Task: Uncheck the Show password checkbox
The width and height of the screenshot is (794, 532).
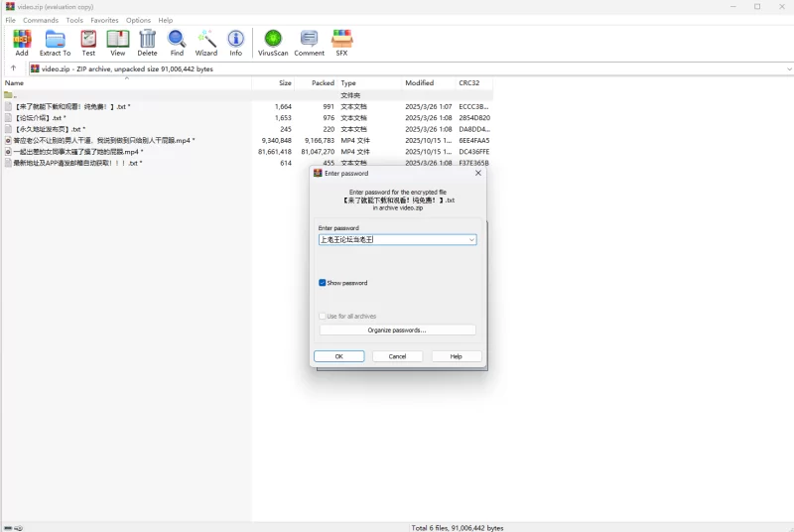Action: [x=323, y=283]
